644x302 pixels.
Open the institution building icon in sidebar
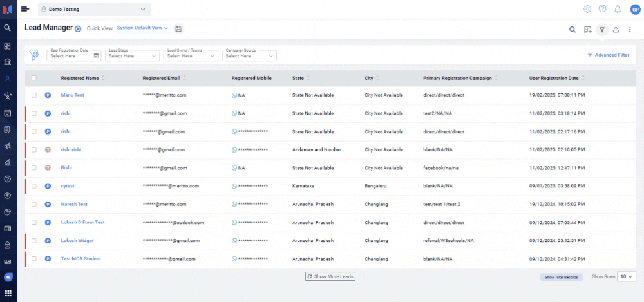click(x=7, y=62)
